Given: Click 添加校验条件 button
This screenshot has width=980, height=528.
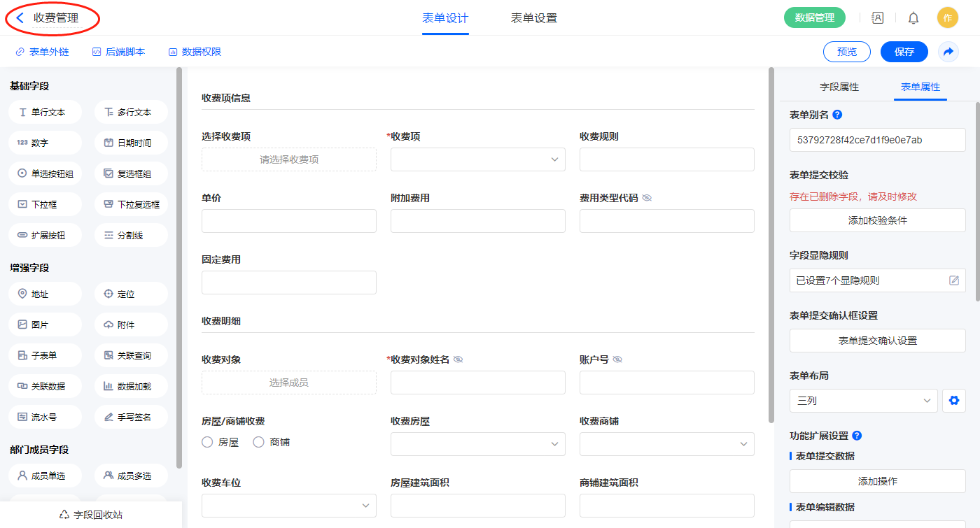Looking at the screenshot, I should [878, 220].
